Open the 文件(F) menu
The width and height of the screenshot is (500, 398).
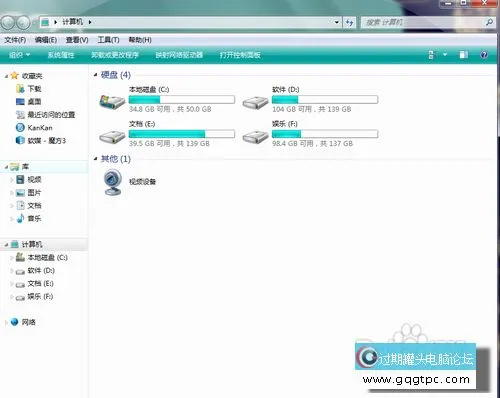(15, 40)
